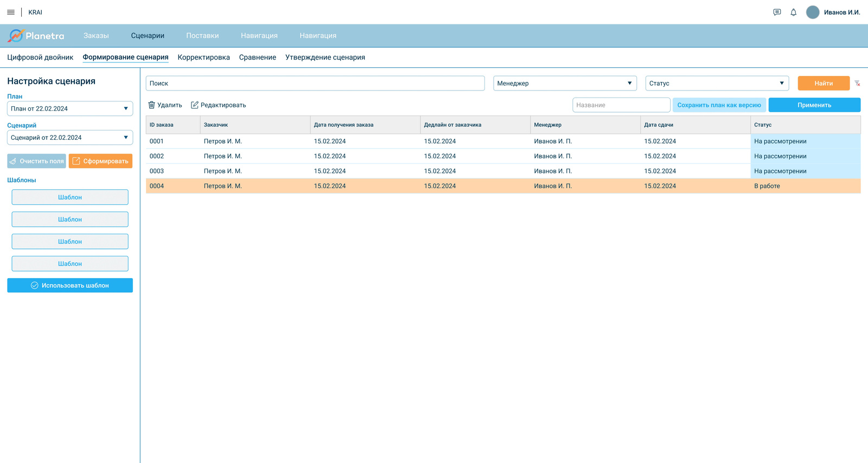Switch to Сравнение tab
The image size is (868, 463).
pyautogui.click(x=258, y=57)
